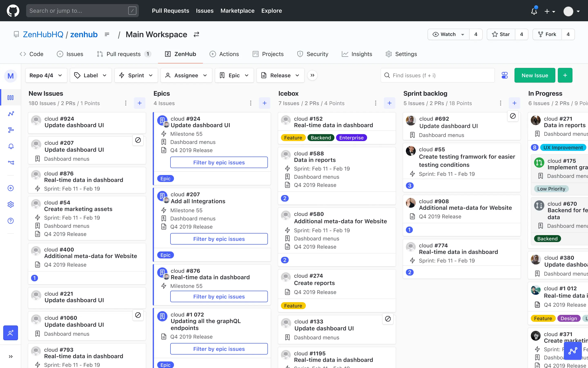
Task: Open Marketplace in top navigation
Action: (x=237, y=11)
